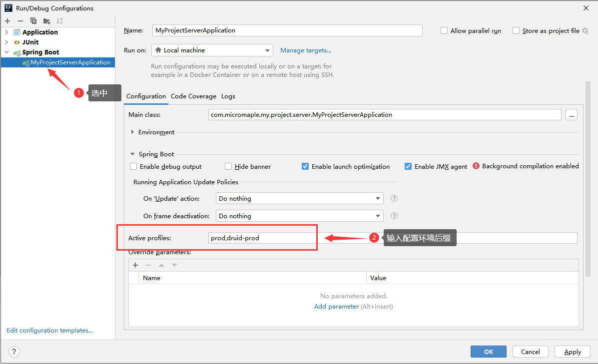Open the Run on Local machine dropdown

tap(212, 50)
